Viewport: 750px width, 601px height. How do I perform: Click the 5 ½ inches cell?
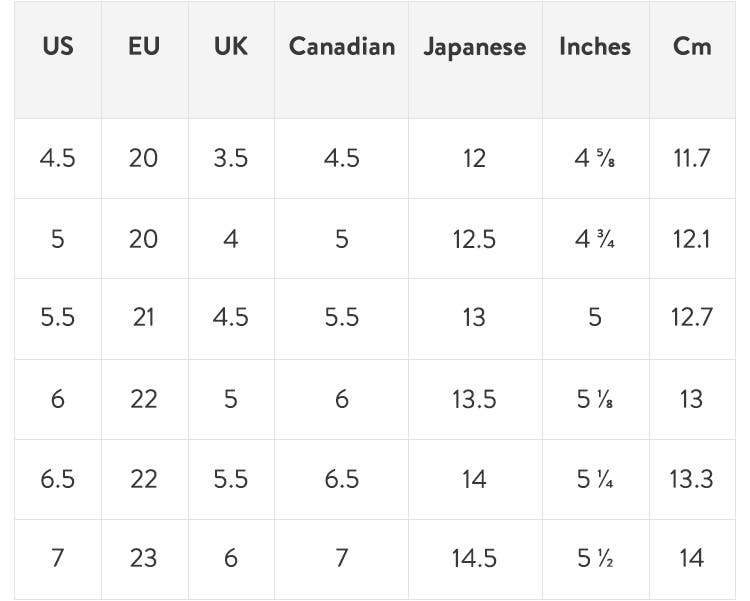click(x=595, y=558)
